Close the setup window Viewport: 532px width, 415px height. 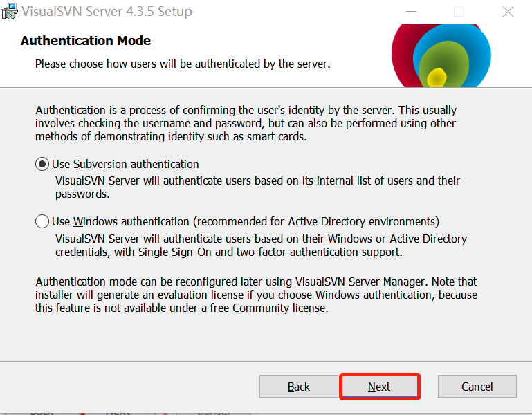pyautogui.click(x=508, y=12)
